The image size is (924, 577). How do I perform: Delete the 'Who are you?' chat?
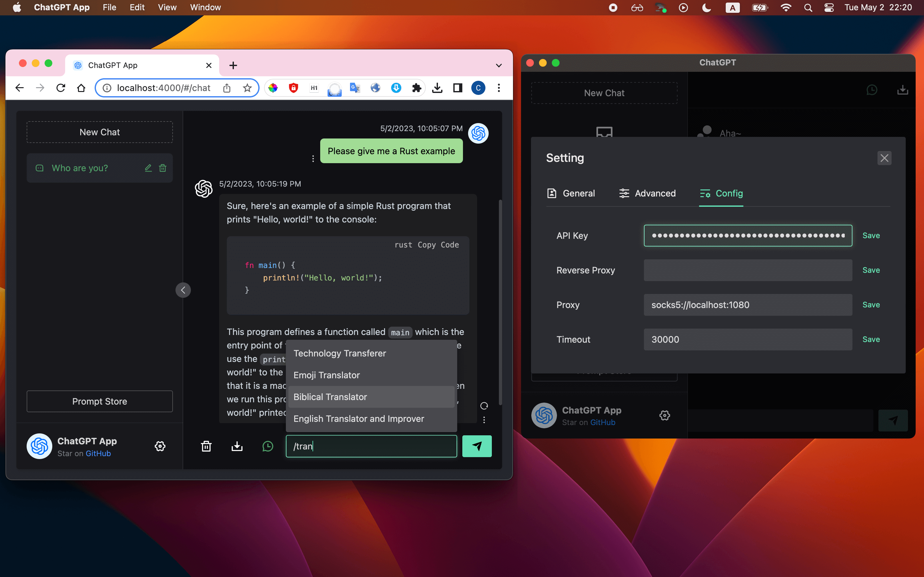coord(163,168)
